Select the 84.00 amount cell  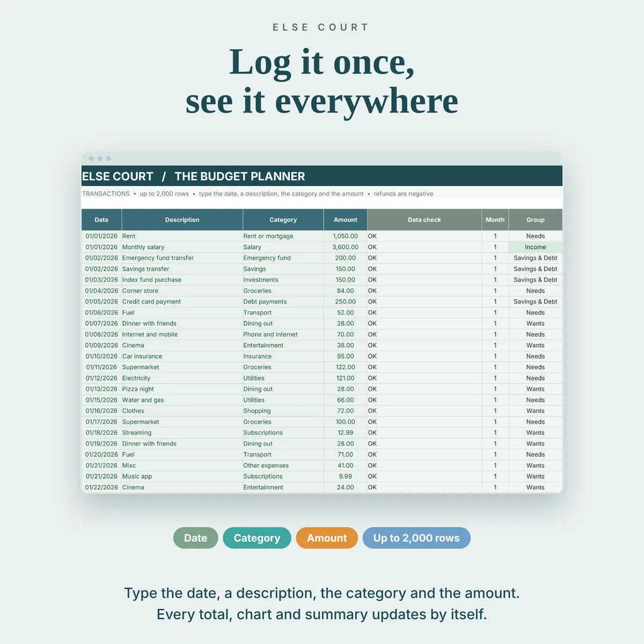pyautogui.click(x=346, y=291)
